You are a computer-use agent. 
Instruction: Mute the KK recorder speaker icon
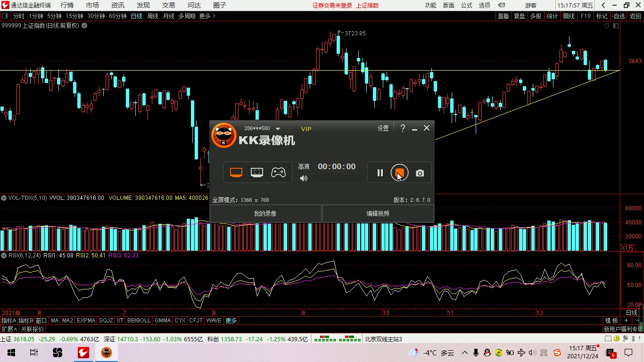click(304, 178)
